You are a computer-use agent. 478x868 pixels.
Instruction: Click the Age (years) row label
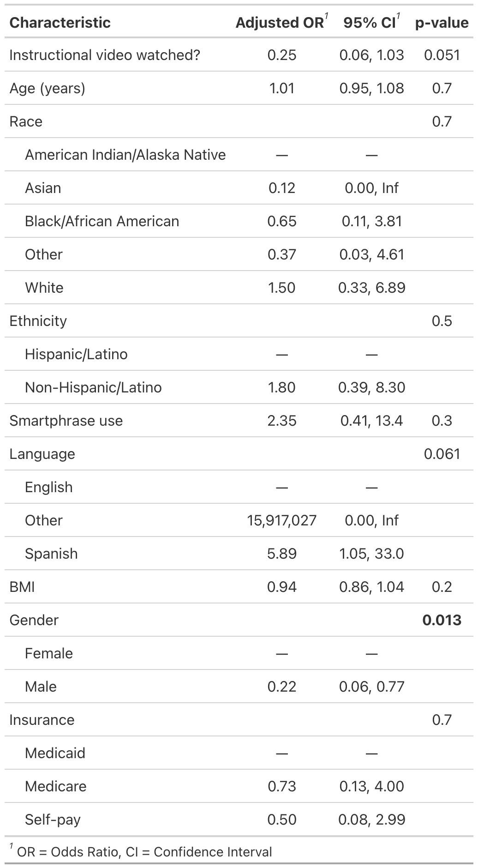point(47,88)
